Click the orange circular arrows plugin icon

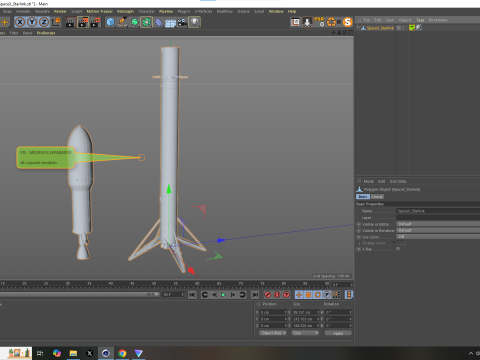332,22
